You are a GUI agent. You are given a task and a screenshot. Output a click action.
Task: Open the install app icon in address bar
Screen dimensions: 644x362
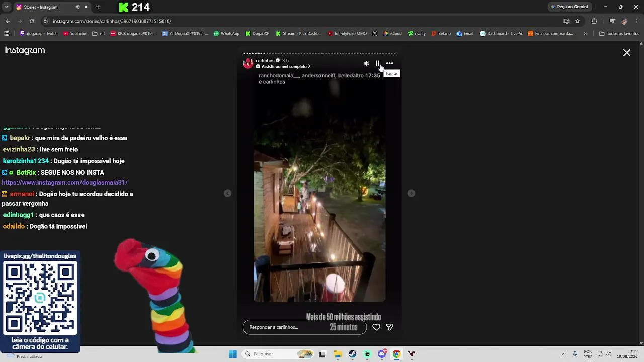(x=567, y=21)
